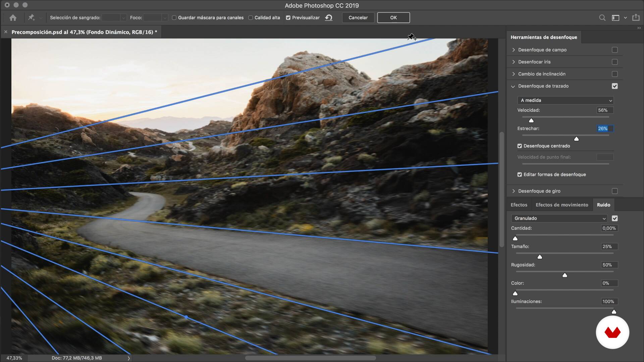Enable Guardar máscara para canales checkbox
Screen dimensions: 644x362
174,18
